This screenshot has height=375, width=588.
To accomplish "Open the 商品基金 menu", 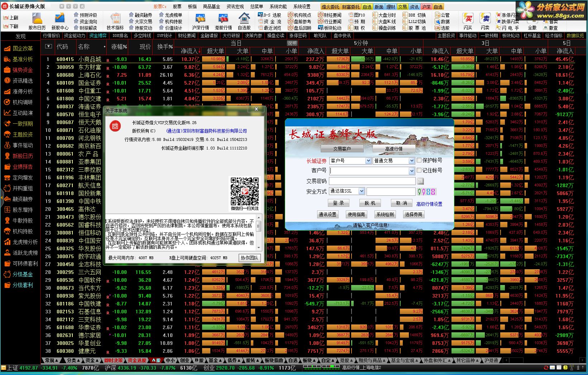I will (x=211, y=6).
